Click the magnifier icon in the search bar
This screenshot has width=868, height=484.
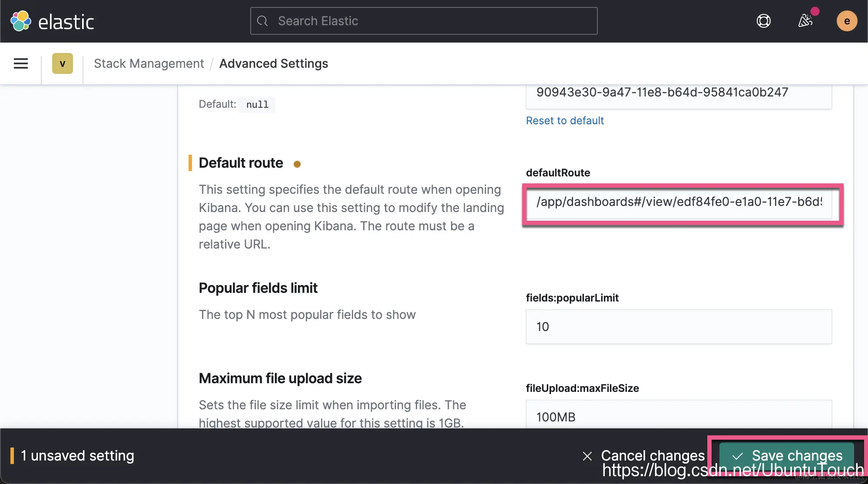262,21
